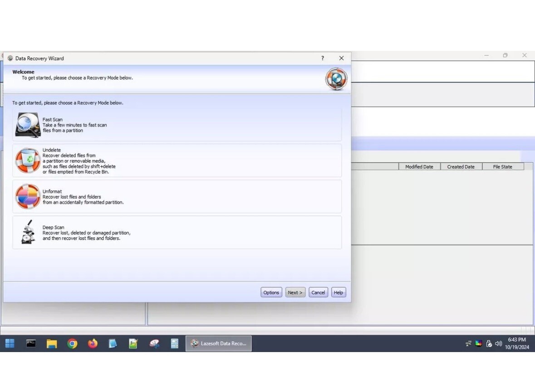Click the File State column header

point(502,167)
